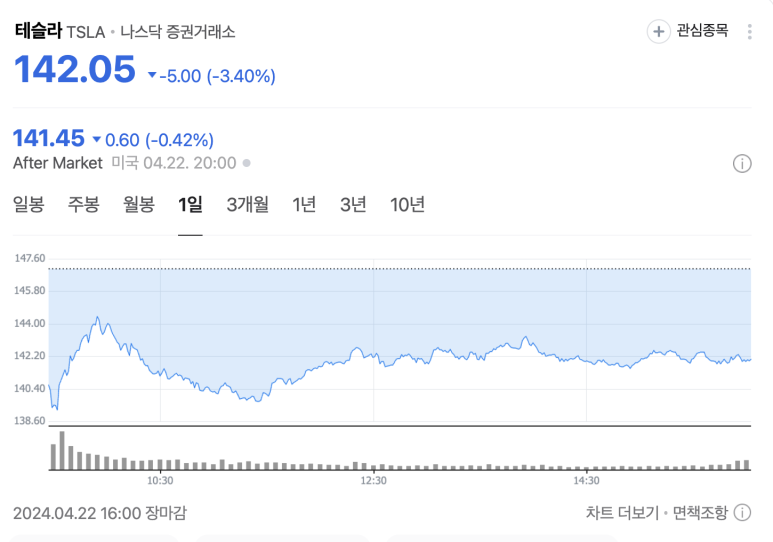Click the TSLA ticker symbol
The width and height of the screenshot is (773, 542).
86,33
